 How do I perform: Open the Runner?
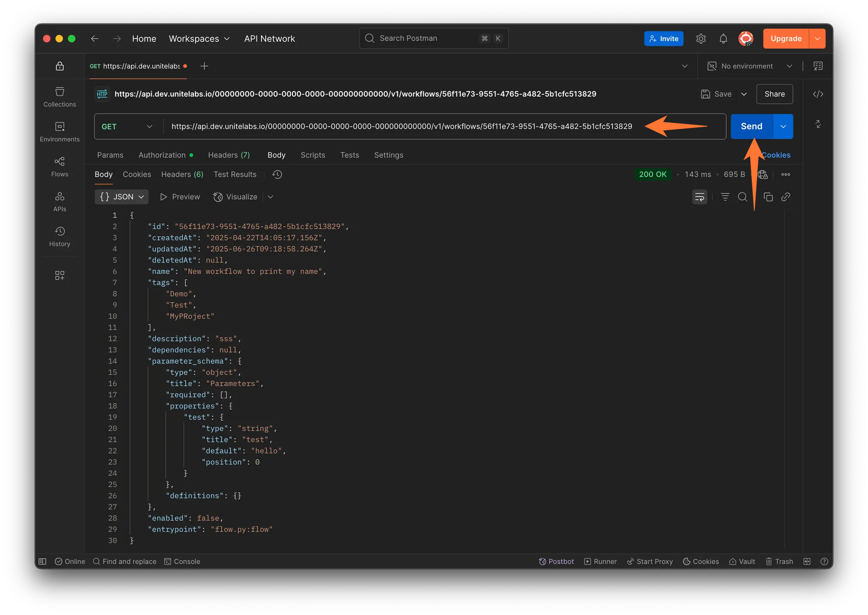600,562
